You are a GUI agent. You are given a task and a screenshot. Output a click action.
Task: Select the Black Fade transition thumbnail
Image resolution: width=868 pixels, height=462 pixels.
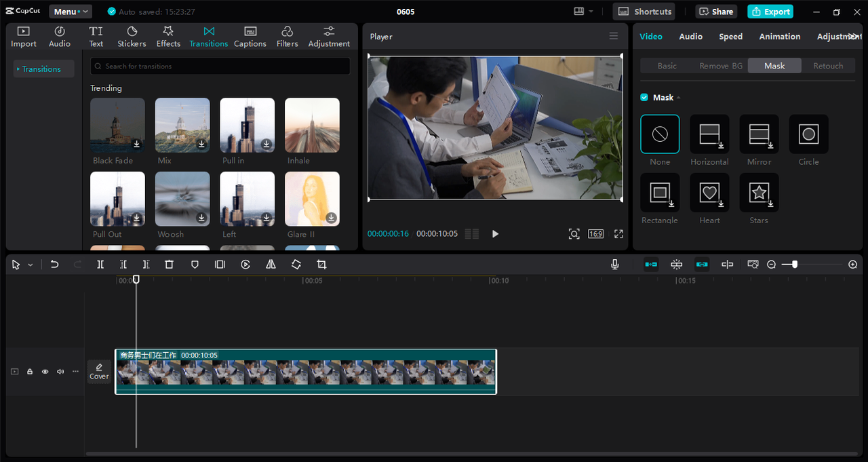click(x=117, y=126)
